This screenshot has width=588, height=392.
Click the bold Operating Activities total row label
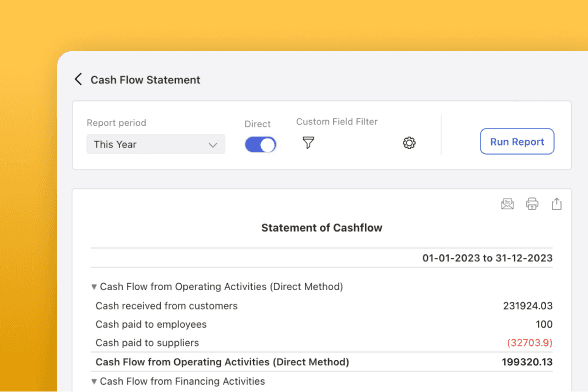click(x=222, y=362)
